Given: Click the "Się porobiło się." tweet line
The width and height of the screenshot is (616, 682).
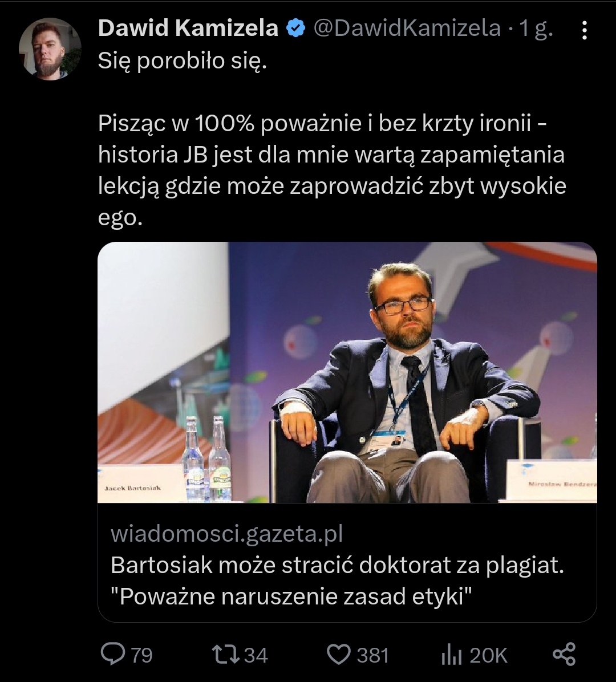Looking at the screenshot, I should pyautogui.click(x=183, y=60).
